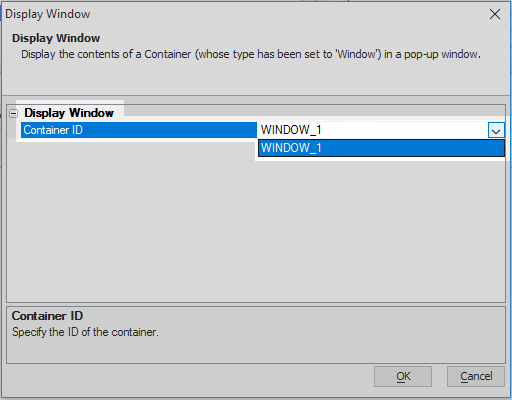Click the pop-up window description sentence
This screenshot has height=400, width=512.
pyautogui.click(x=251, y=54)
